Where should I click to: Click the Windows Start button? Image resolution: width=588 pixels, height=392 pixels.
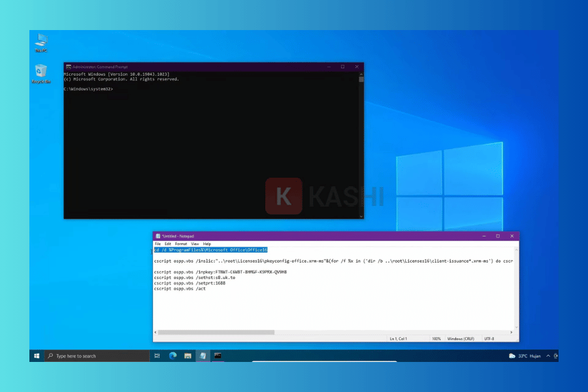tap(35, 356)
